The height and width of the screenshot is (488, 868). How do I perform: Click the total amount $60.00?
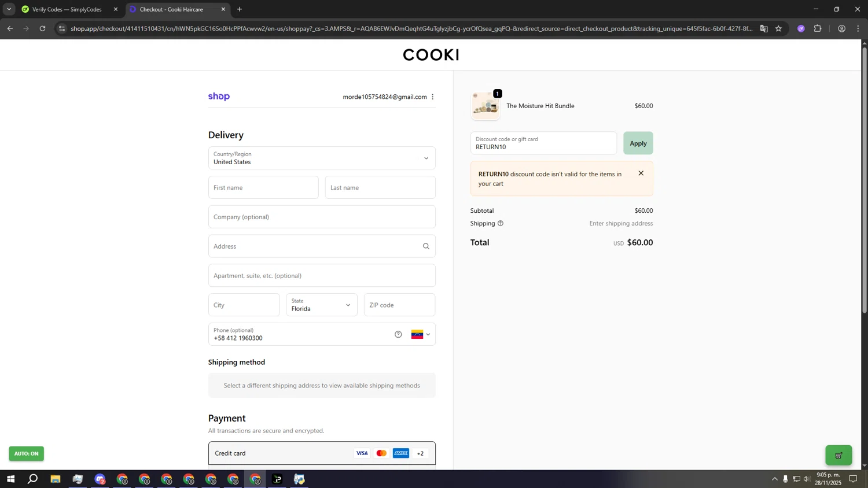(640, 243)
